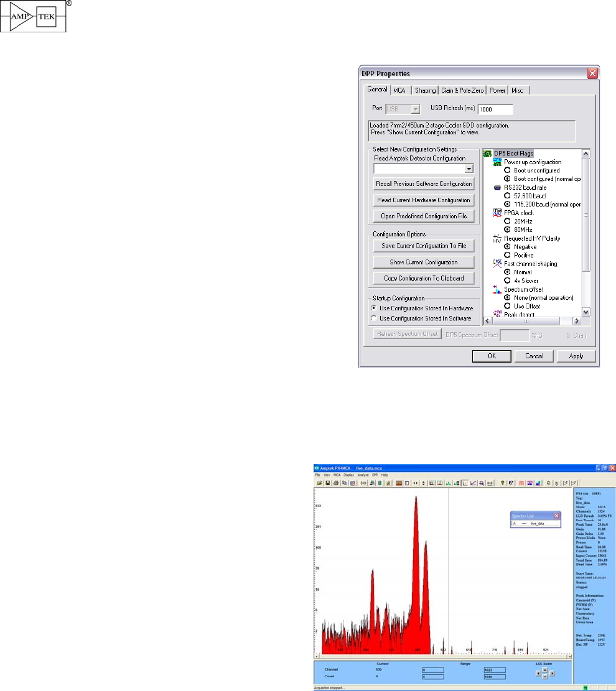The width and height of the screenshot is (616, 691).
Task: Open the Display menu in PX4MCA
Action: [x=349, y=475]
